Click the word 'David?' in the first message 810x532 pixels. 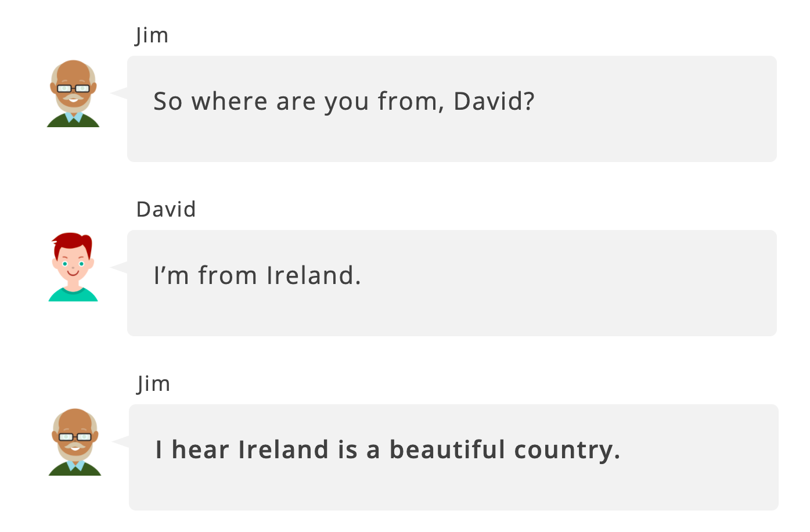494,102
